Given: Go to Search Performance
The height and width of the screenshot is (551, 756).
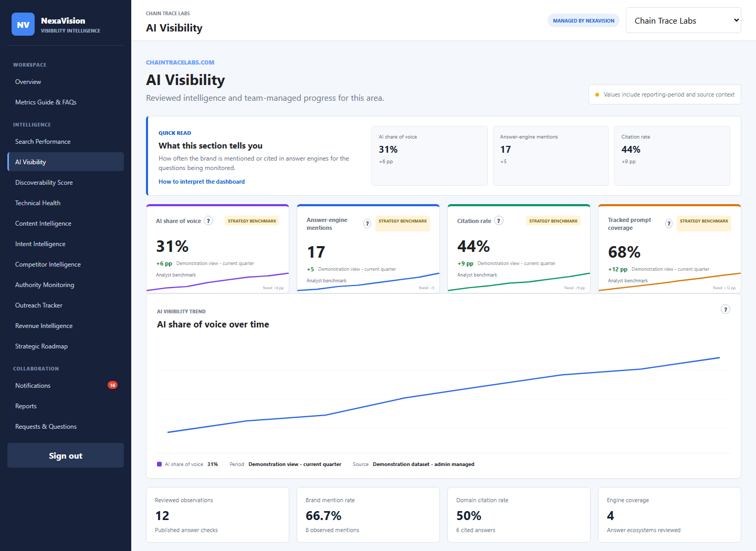Looking at the screenshot, I should 66,142.
